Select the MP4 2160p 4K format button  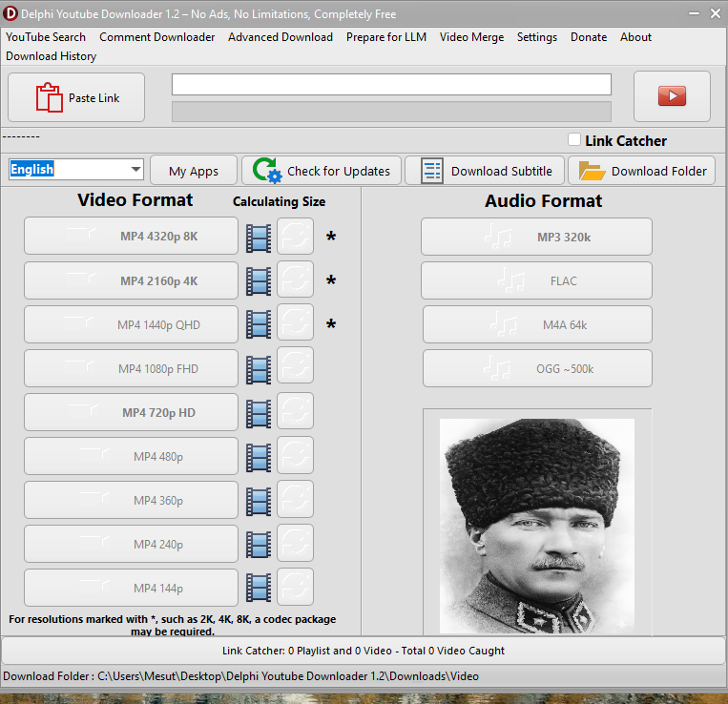131,280
